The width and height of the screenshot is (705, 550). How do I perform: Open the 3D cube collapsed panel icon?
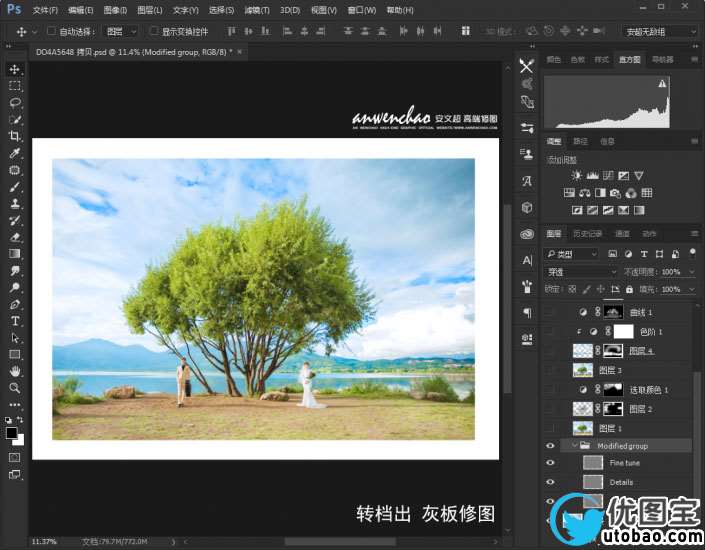point(527,207)
